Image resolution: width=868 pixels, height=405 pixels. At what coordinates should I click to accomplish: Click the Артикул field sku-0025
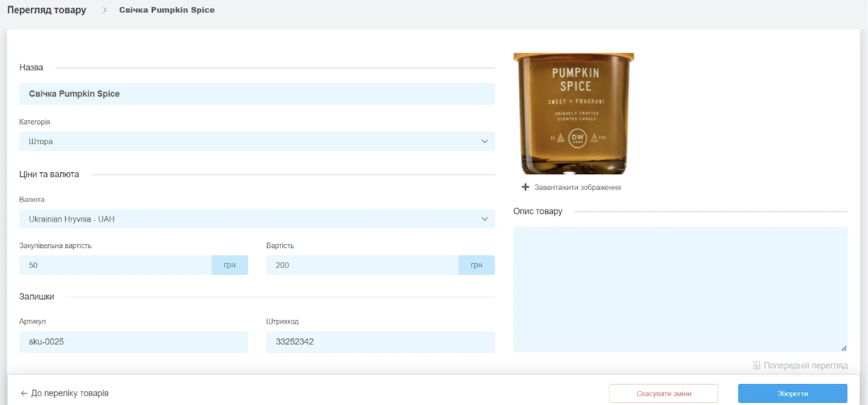[133, 342]
